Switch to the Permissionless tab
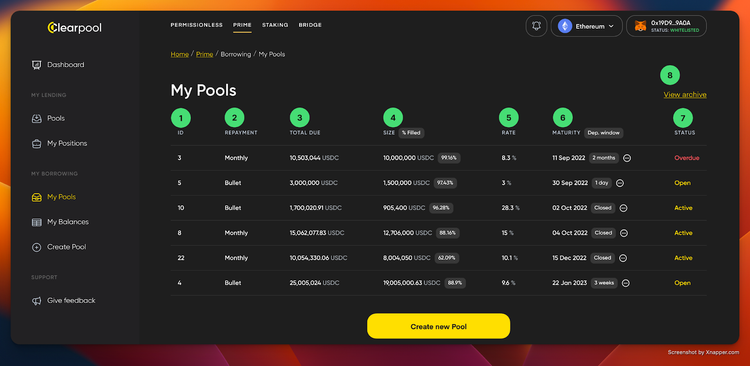Viewport: 750px width, 366px height. 197,25
